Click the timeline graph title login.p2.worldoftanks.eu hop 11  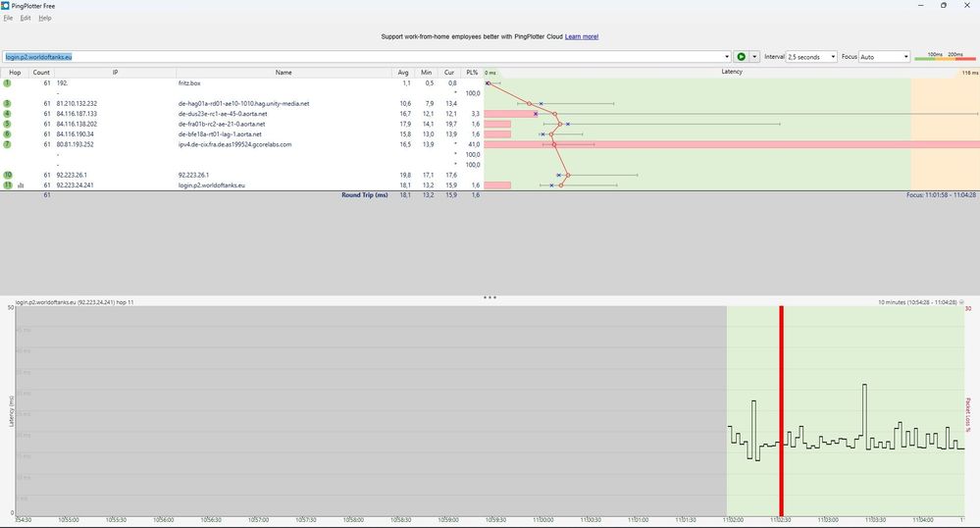click(75, 302)
